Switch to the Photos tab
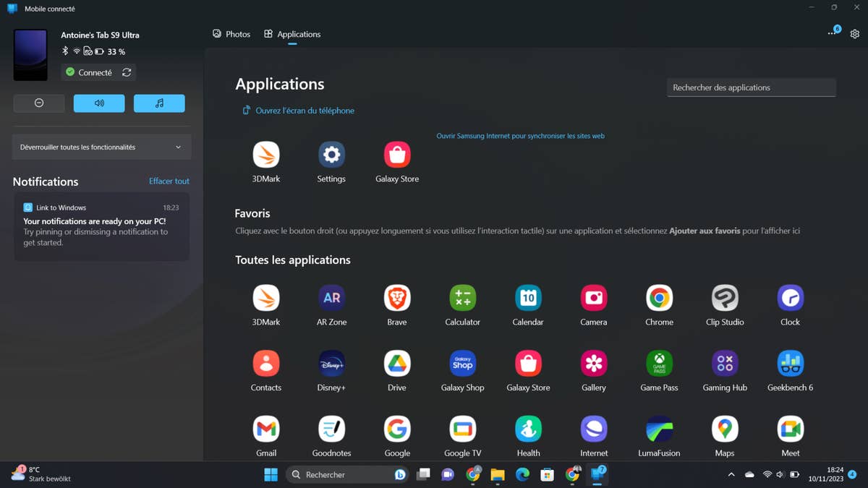Viewport: 868px width, 488px height. (x=231, y=34)
